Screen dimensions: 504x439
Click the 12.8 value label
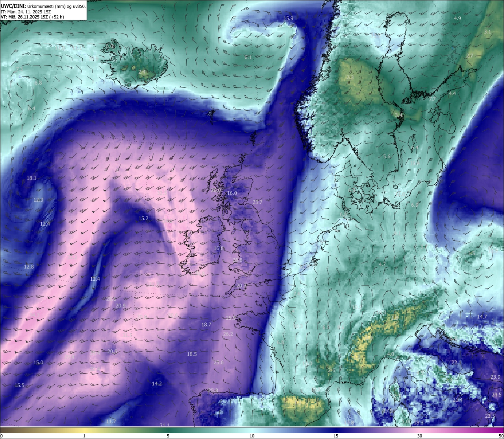tap(29, 267)
